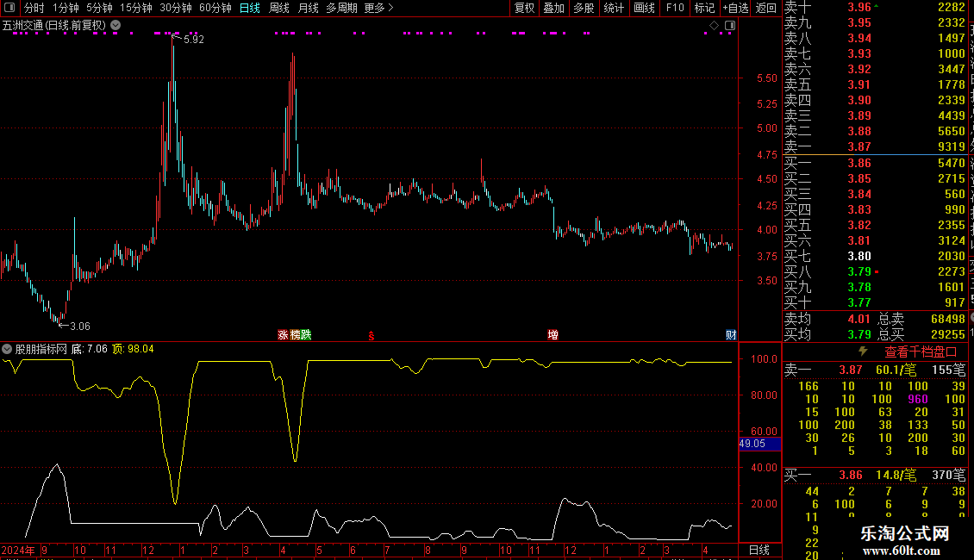Click the 370笔 buy order count

point(948,475)
